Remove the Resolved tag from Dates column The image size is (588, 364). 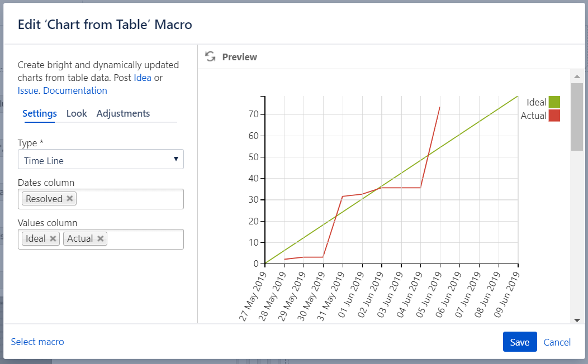[x=69, y=199]
